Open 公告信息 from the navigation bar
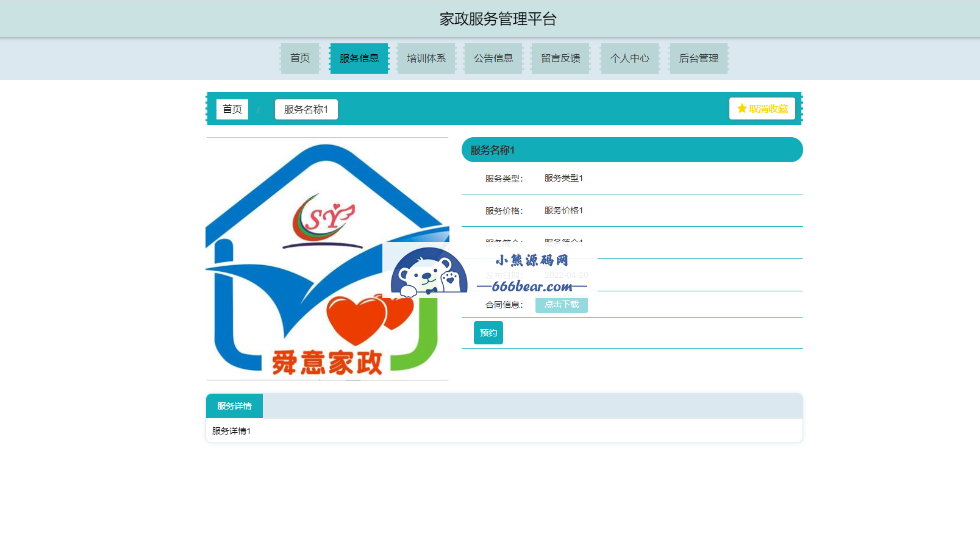Image resolution: width=980 pixels, height=540 pixels. coord(493,59)
